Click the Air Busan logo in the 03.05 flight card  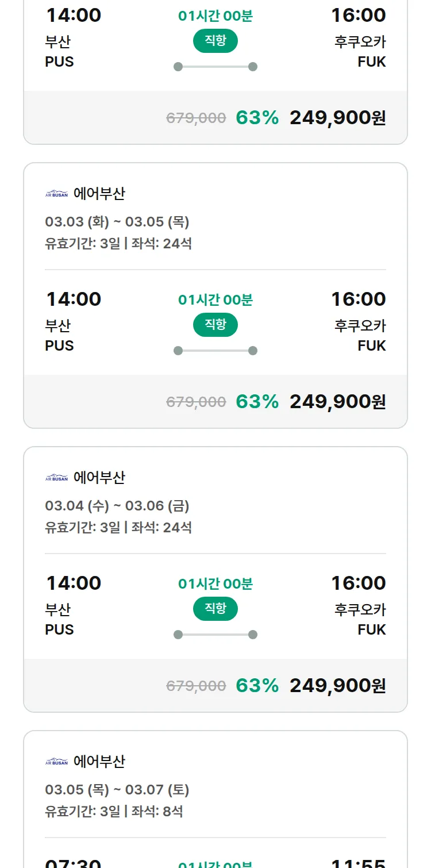point(56,762)
